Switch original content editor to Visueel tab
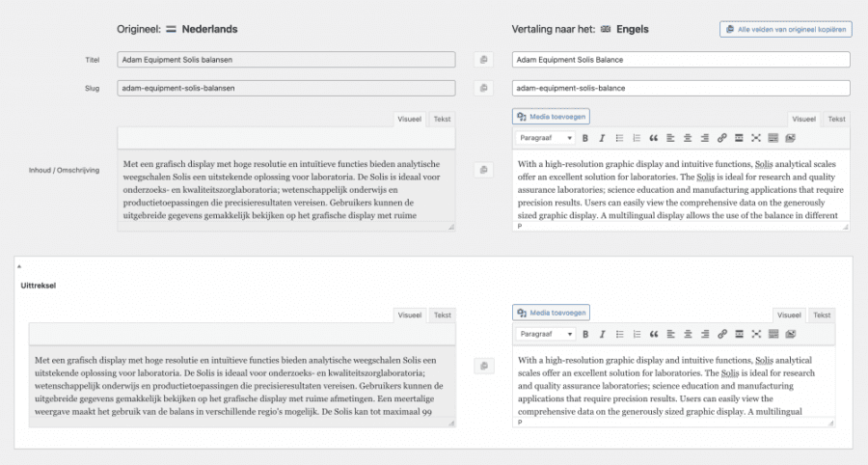 click(410, 119)
